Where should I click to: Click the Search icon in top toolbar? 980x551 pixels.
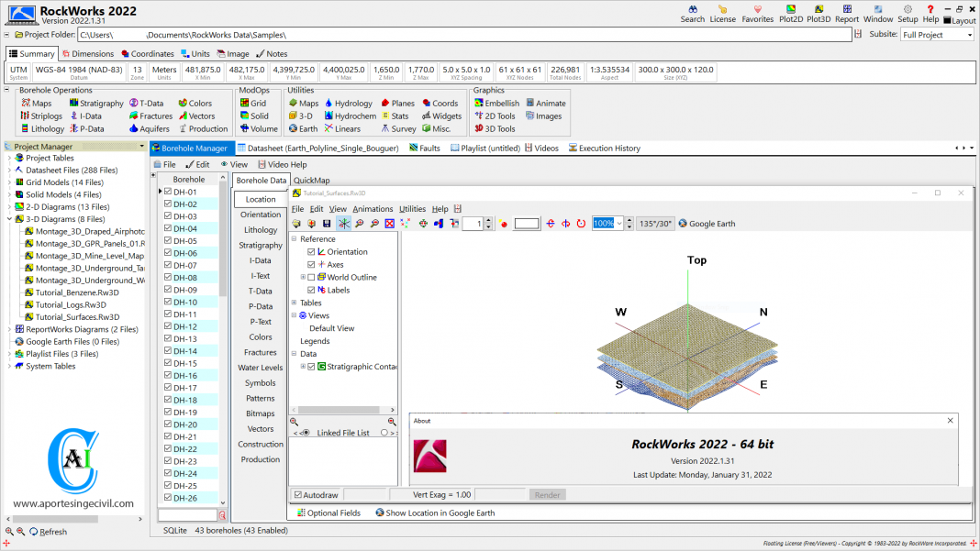pyautogui.click(x=693, y=13)
